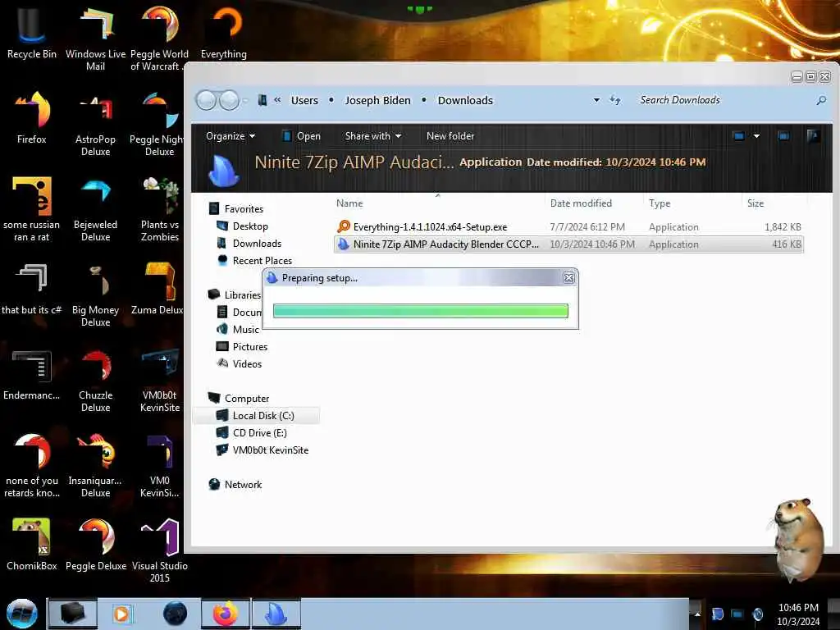This screenshot has height=630, width=840.
Task: Show hidden tray icons arrow
Action: [697, 614]
